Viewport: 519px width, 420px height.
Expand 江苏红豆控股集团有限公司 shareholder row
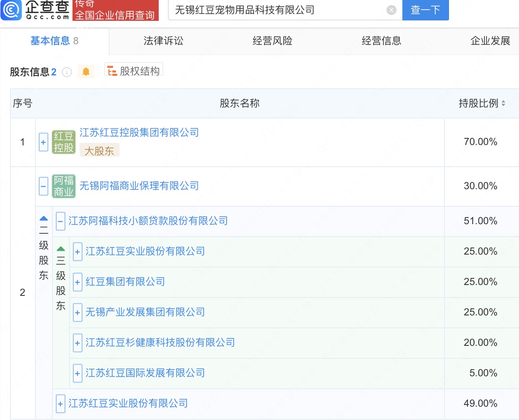pos(43,142)
